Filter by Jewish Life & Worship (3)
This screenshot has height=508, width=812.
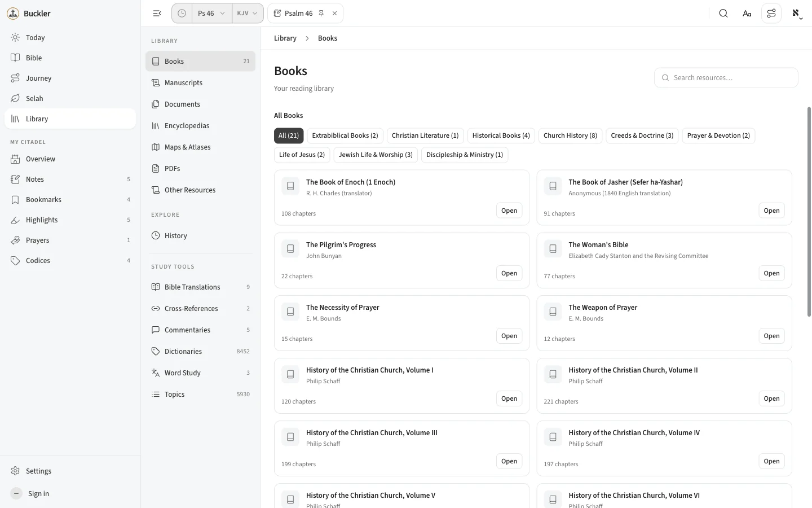click(376, 155)
